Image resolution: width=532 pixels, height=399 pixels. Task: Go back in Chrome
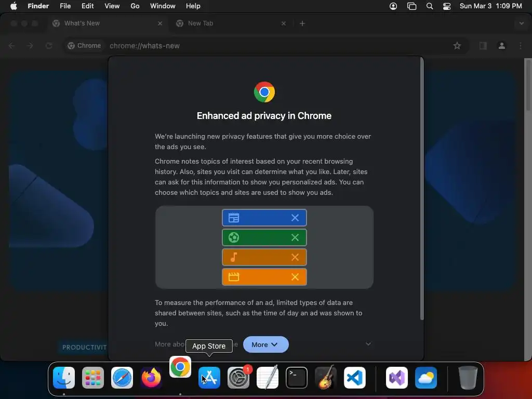[x=11, y=46]
